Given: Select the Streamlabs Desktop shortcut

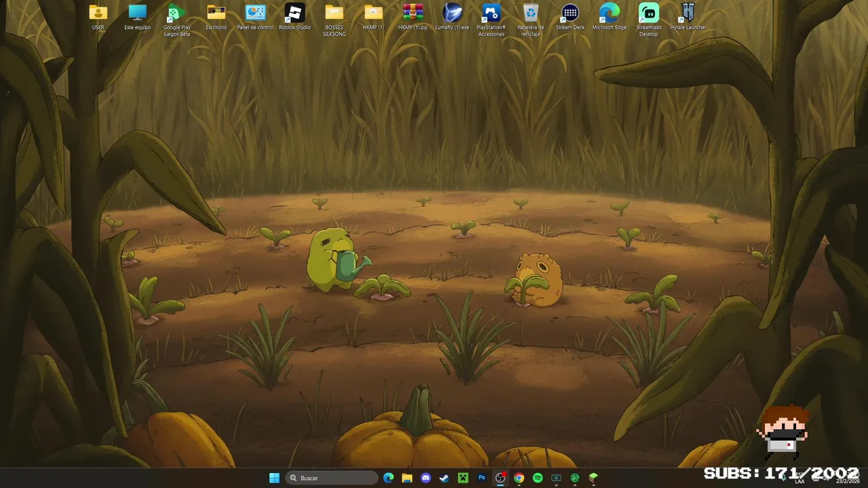Looking at the screenshot, I should (649, 20).
